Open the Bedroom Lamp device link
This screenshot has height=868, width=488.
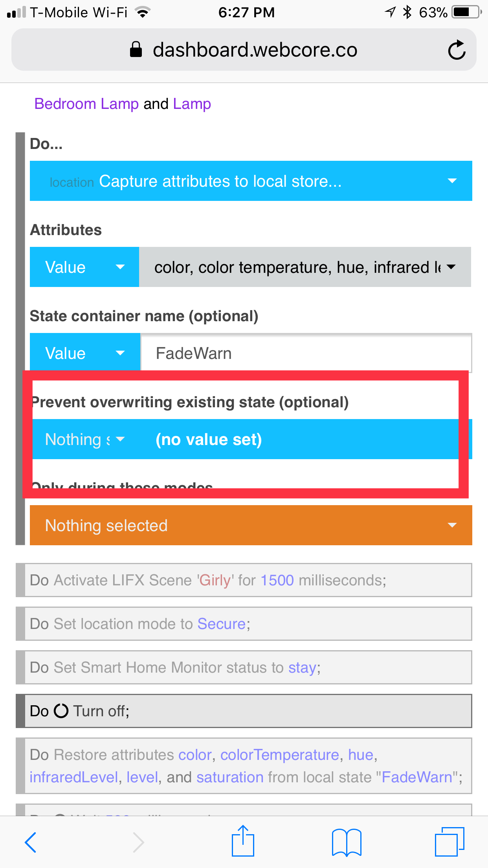click(86, 104)
